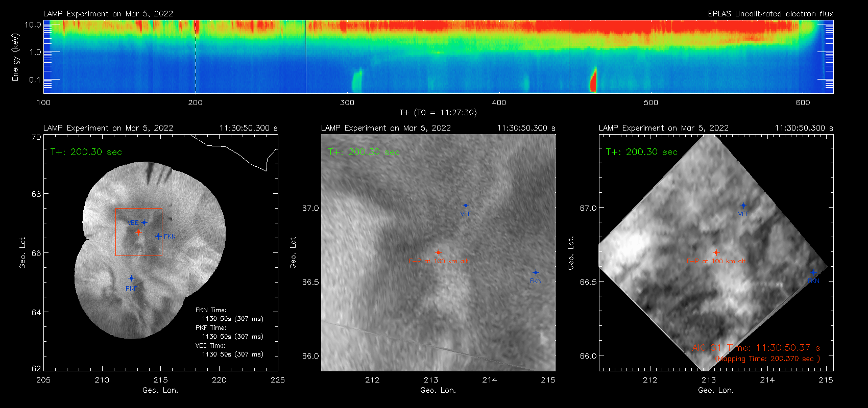
Task: Click the red '(Mapping Time: 200.370 sec )' text
Action: click(x=767, y=359)
